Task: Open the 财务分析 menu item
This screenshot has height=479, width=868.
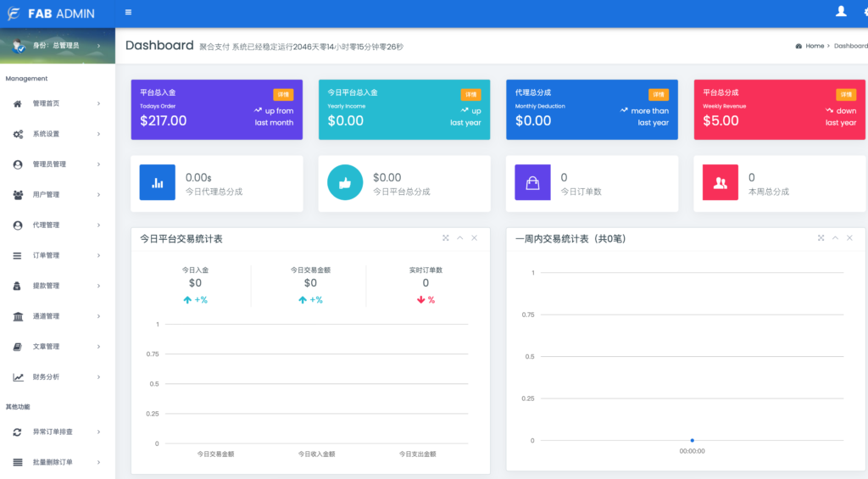Action: pos(58,377)
